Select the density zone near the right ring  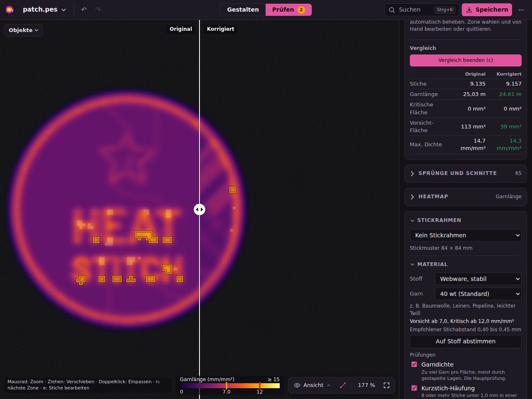(x=233, y=190)
